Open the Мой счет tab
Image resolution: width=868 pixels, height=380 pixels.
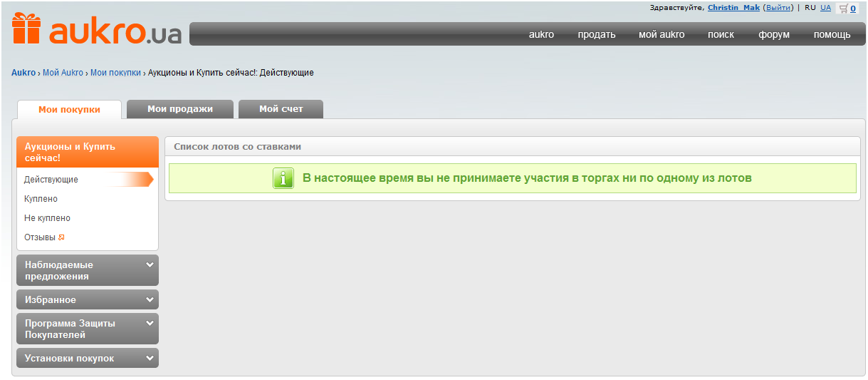(281, 109)
